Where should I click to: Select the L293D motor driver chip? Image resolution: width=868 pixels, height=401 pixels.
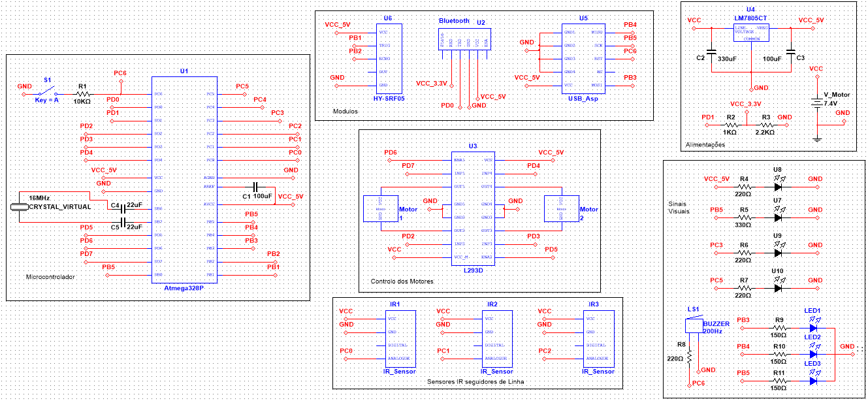click(x=474, y=208)
